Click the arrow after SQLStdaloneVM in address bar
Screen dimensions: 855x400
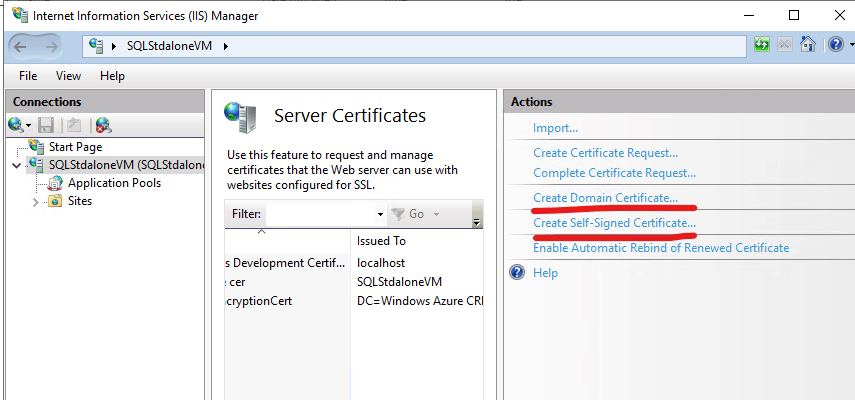[x=225, y=46]
